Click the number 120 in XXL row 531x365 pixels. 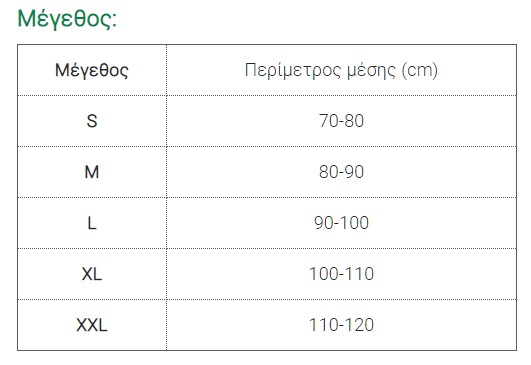[361, 325]
